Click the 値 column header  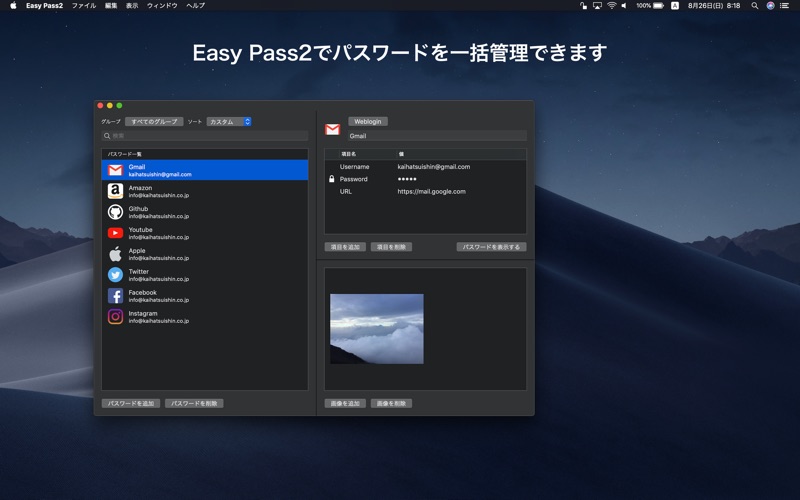pyautogui.click(x=401, y=154)
